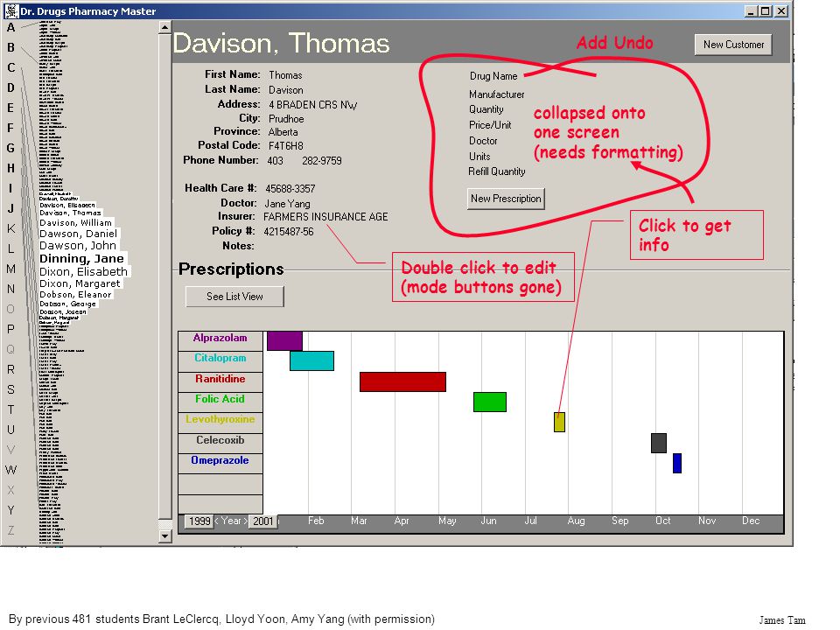Jump to letter S in the index

click(x=10, y=389)
